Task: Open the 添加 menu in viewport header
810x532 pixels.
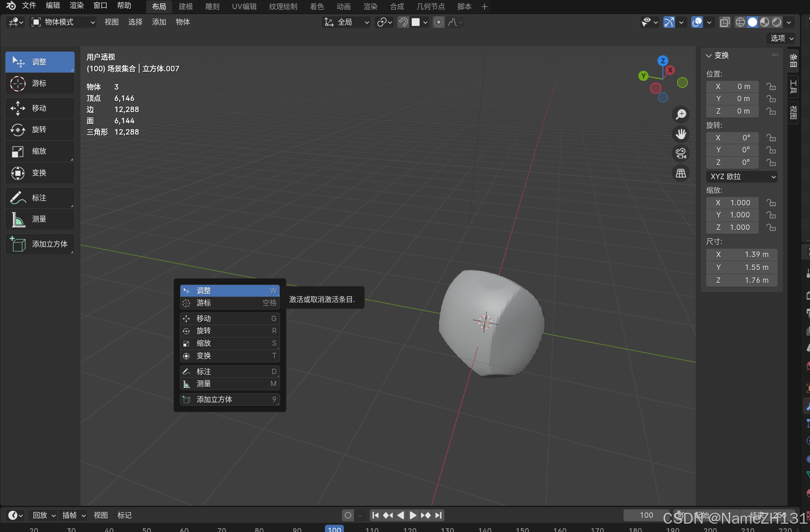Action: click(x=159, y=22)
